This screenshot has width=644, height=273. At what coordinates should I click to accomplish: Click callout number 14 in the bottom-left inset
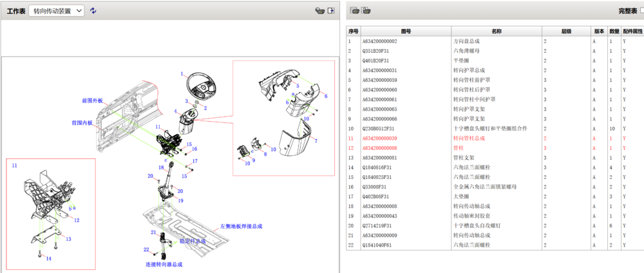(x=48, y=258)
